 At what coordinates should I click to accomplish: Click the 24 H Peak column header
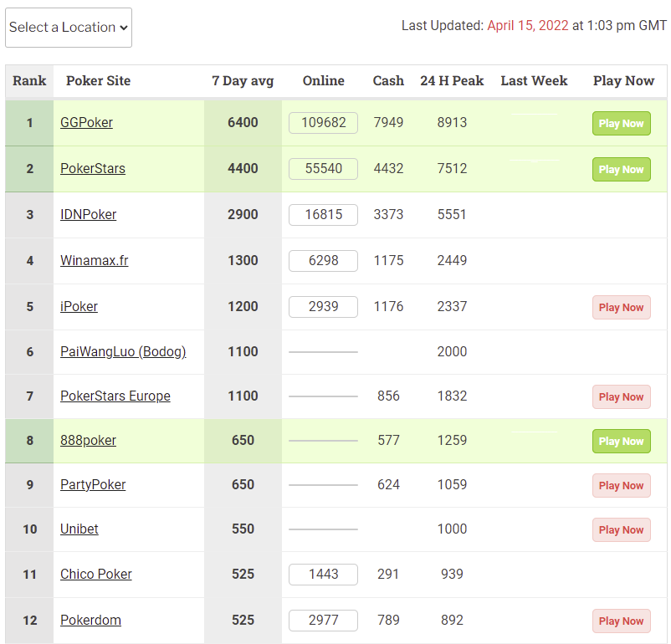pos(452,81)
